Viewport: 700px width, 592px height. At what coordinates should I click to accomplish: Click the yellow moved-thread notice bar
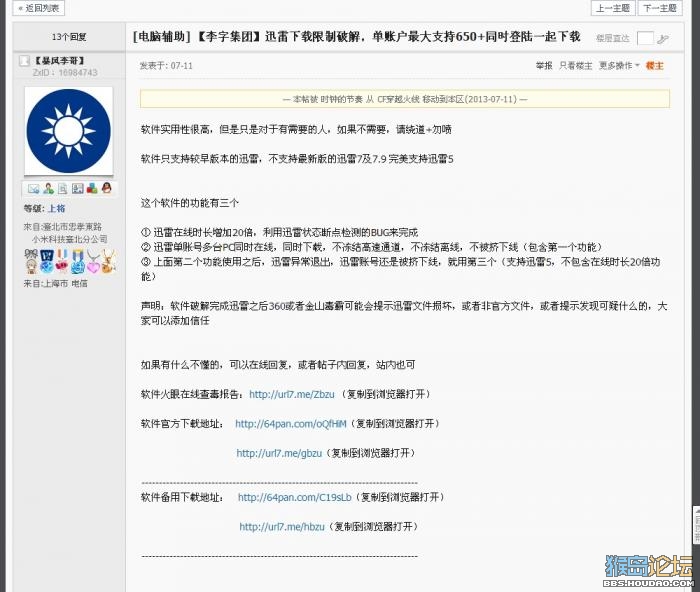click(x=405, y=99)
